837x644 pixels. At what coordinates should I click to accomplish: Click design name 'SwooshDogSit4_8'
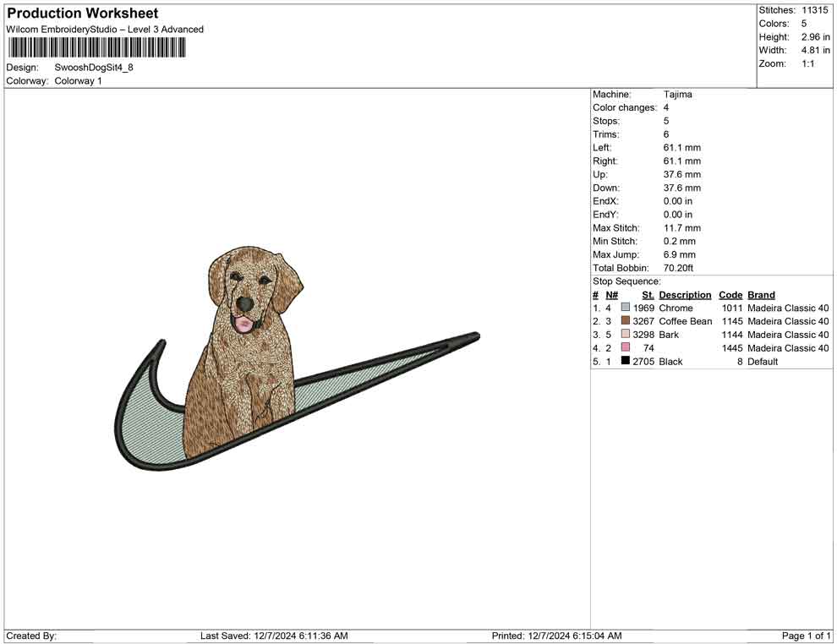point(94,68)
